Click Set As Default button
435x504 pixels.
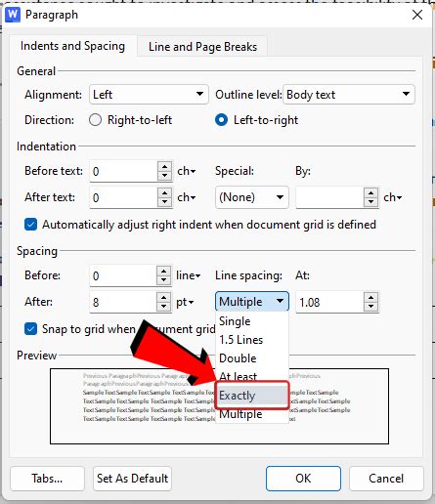(132, 479)
